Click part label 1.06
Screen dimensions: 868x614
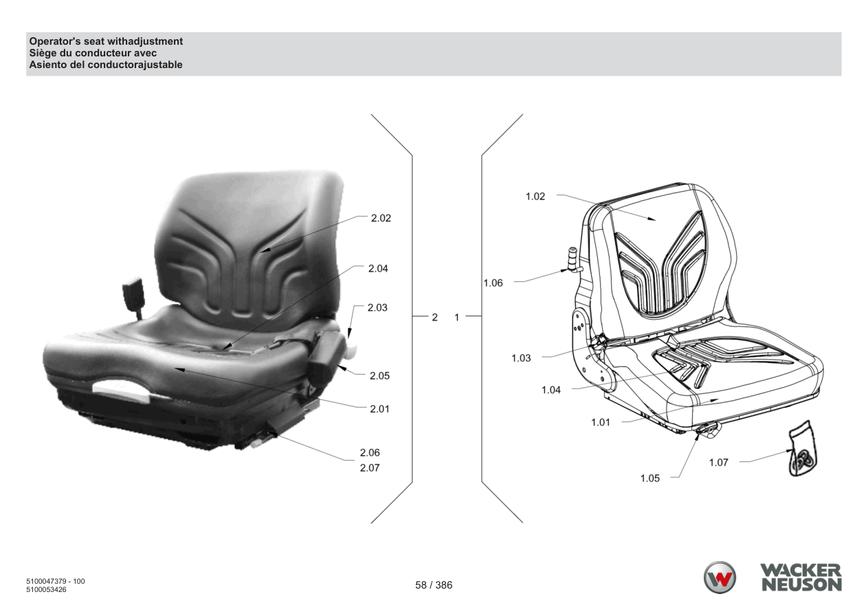[493, 283]
